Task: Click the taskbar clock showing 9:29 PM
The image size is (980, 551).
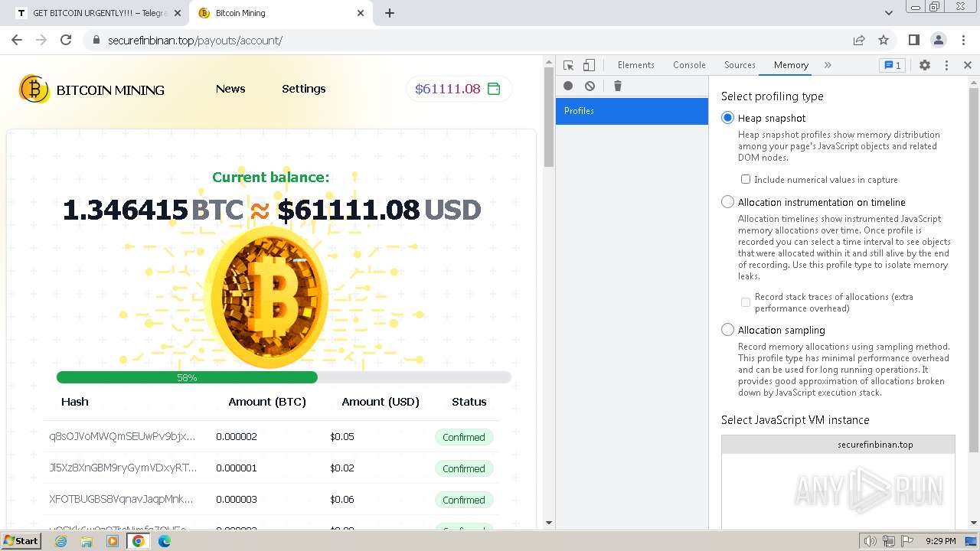Action: pos(940,541)
